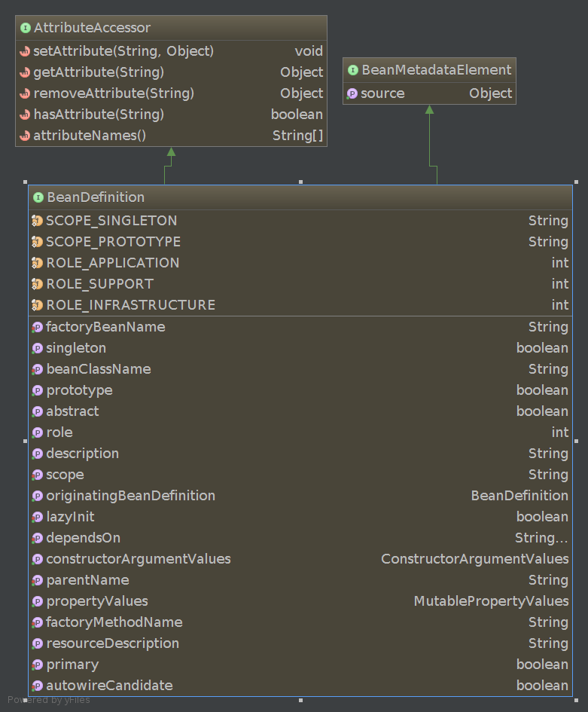Click the field icon beside ROLE_APPLICATION
Viewport: 588px width, 712px height.
coord(37,264)
